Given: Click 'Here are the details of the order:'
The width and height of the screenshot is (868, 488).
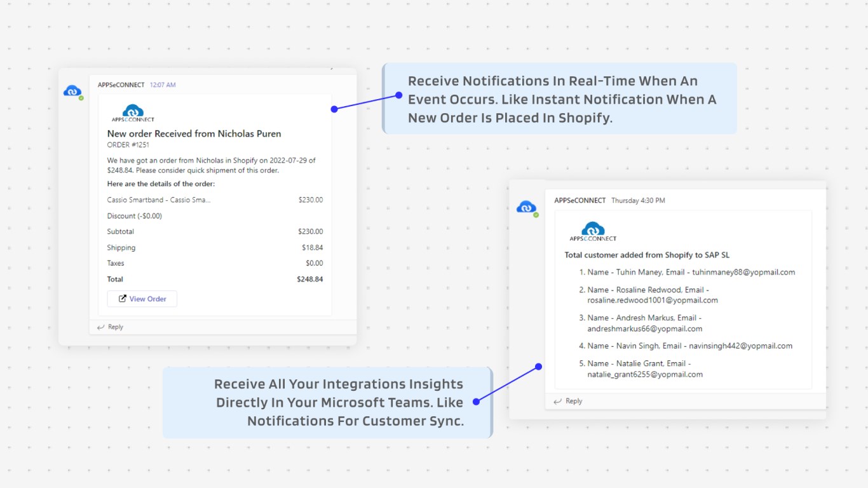Looking at the screenshot, I should coord(161,184).
